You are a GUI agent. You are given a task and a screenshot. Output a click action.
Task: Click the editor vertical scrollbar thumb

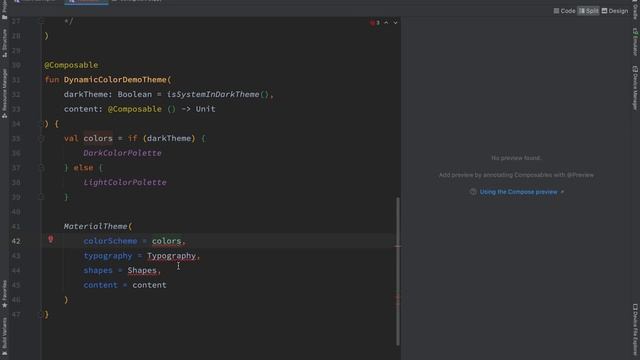(398, 271)
